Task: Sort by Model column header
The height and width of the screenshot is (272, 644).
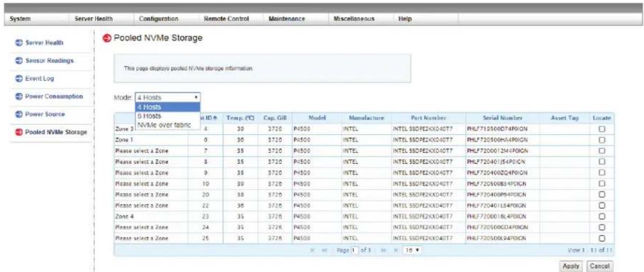Action: point(317,118)
